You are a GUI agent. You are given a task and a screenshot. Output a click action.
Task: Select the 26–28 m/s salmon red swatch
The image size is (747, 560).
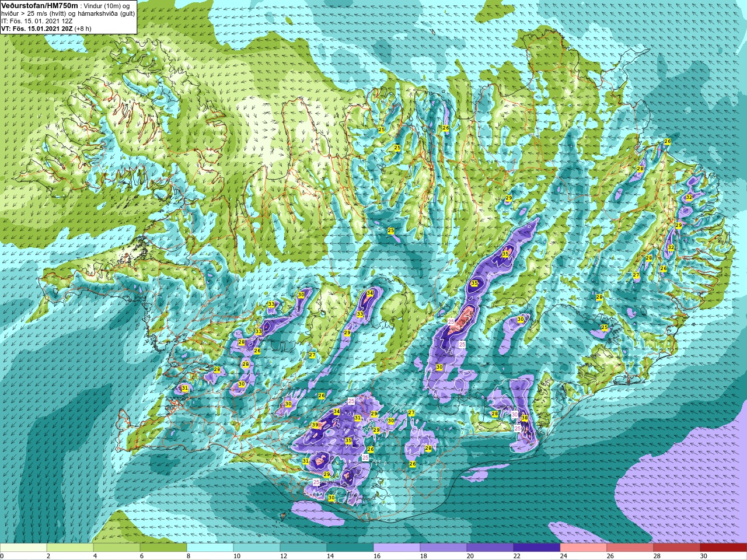[x=630, y=548]
